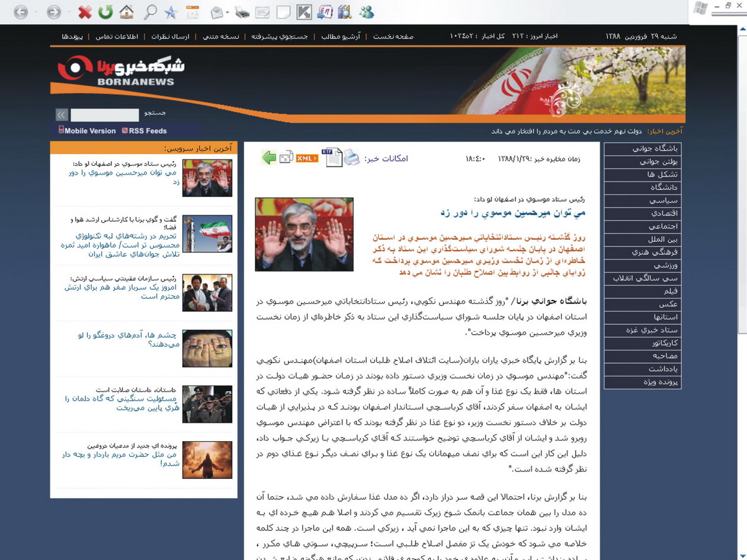Image resolution: width=747 pixels, height=560 pixels.
Task: Open Forward button history dropdown arrow
Action: (68, 12)
